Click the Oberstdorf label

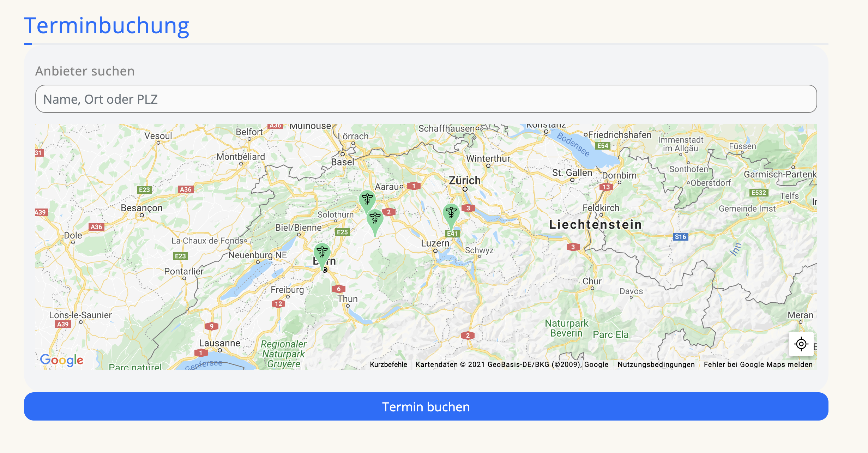pos(710,183)
